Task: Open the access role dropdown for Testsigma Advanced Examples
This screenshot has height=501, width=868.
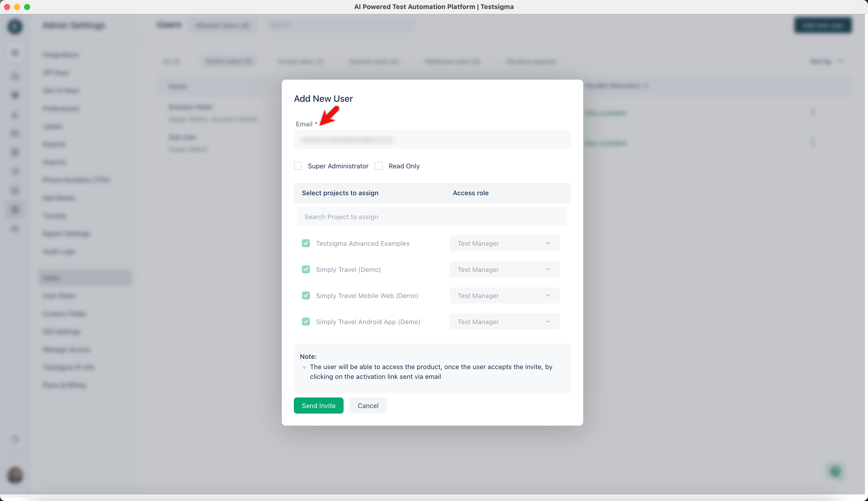Action: [505, 243]
